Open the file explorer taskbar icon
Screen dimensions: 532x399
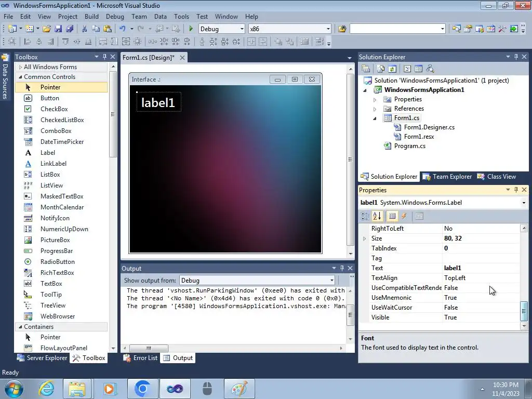pos(77,389)
